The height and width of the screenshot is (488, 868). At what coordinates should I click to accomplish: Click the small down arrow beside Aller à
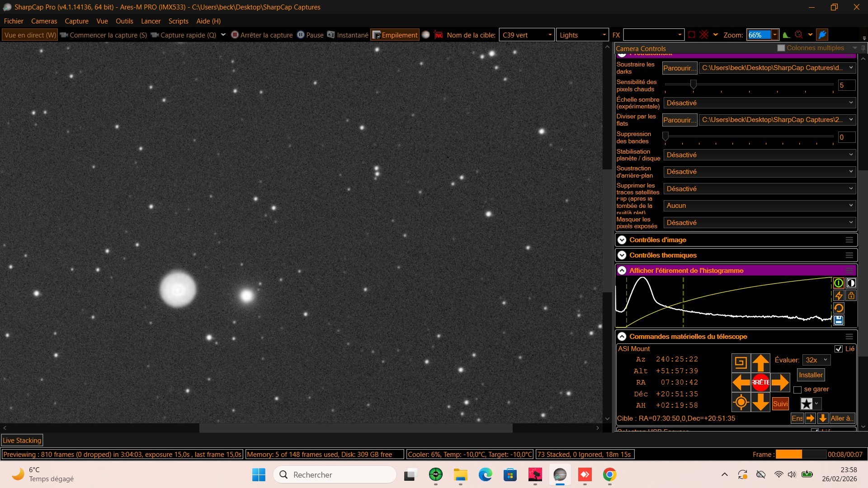823,418
